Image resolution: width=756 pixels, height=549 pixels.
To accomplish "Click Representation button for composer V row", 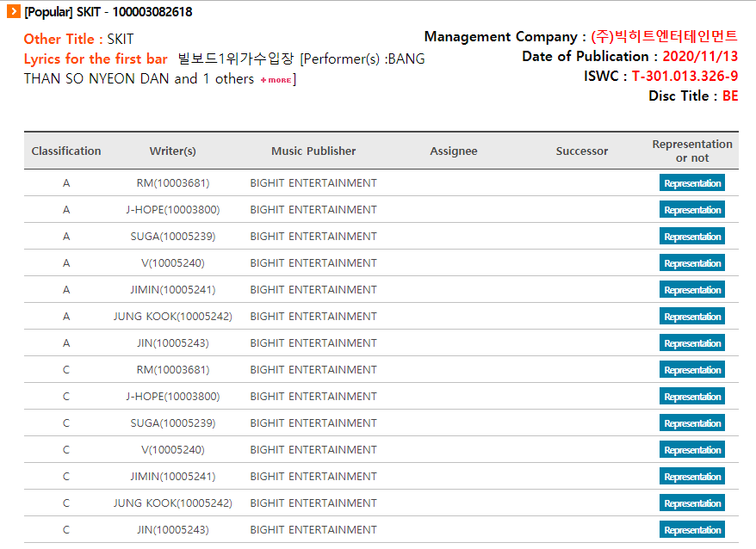I will point(692,450).
